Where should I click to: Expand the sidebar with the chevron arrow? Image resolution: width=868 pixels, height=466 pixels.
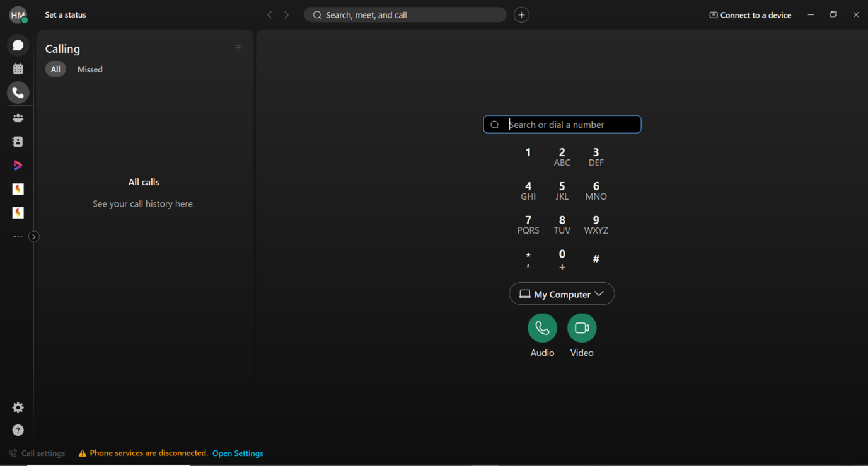(34, 237)
